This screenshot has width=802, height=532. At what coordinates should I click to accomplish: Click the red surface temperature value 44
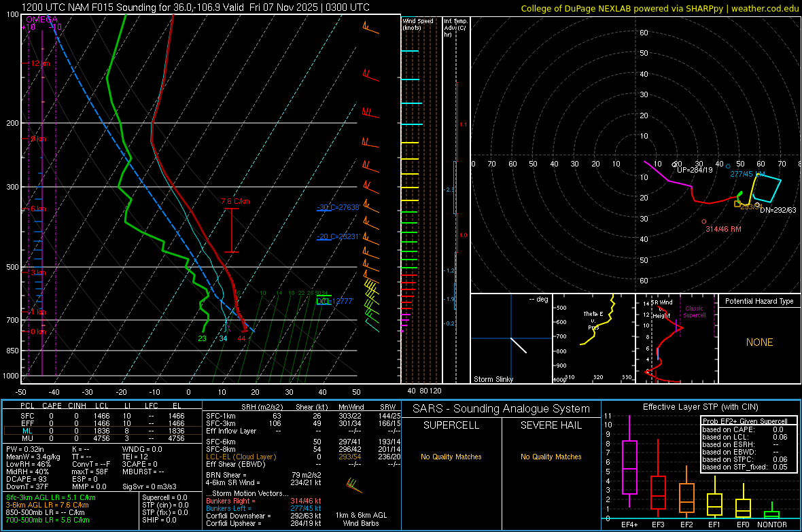[x=241, y=338]
